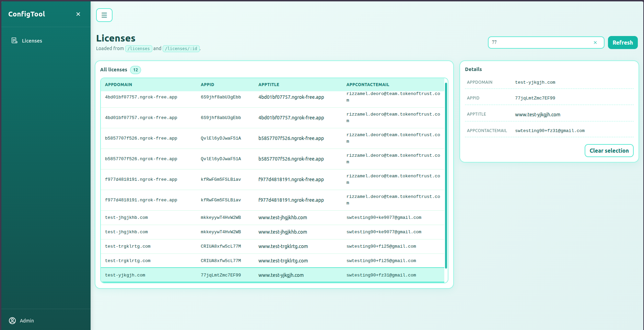This screenshot has width=644, height=330.
Task: Open the Admin account entry
Action: [27, 321]
